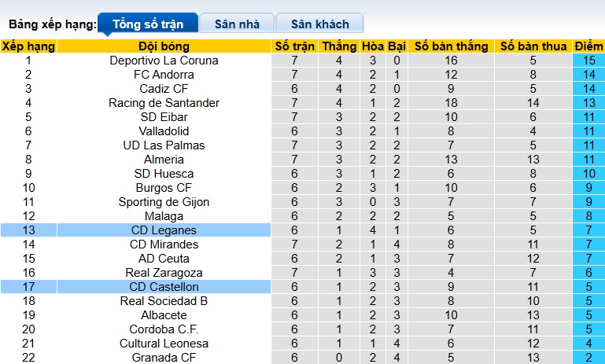The image size is (605, 364).
Task: Click the Số bàn thắng header
Action: [450, 46]
